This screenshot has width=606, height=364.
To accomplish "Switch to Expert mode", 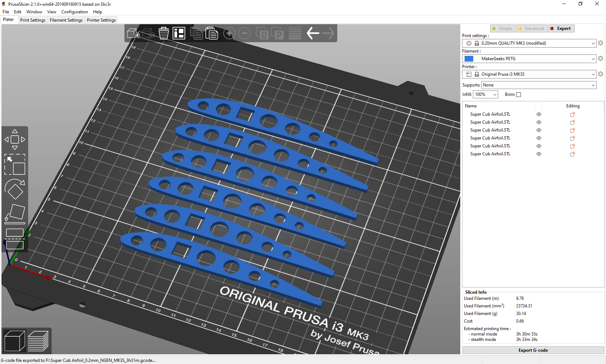I will (x=561, y=28).
